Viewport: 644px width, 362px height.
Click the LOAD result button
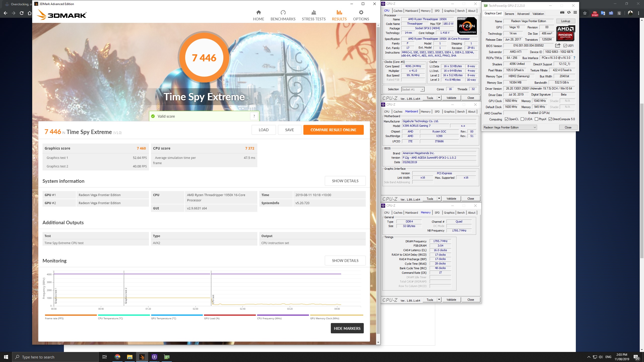point(264,130)
